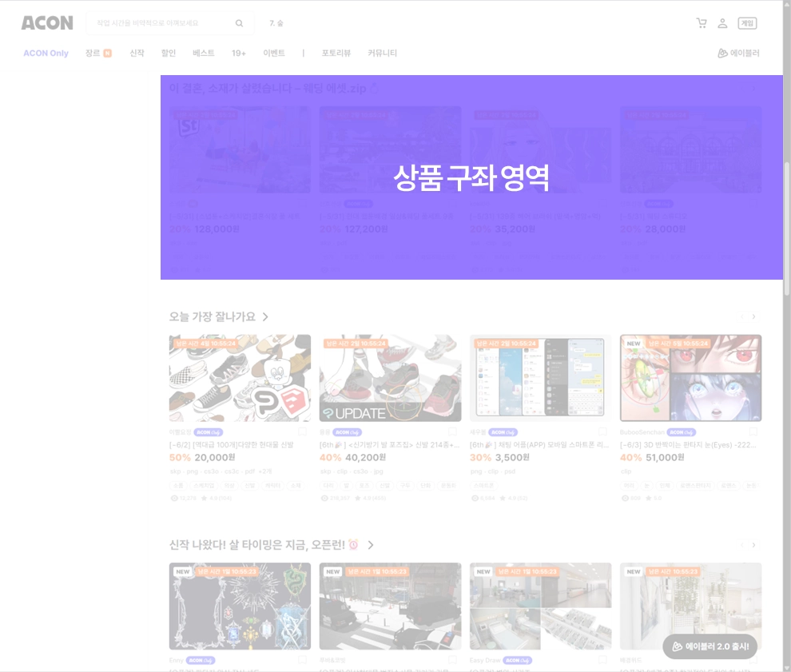The height and width of the screenshot is (672, 791).
Task: Show next items in 오늘 가장 잘나가요 carousel
Action: (x=753, y=317)
